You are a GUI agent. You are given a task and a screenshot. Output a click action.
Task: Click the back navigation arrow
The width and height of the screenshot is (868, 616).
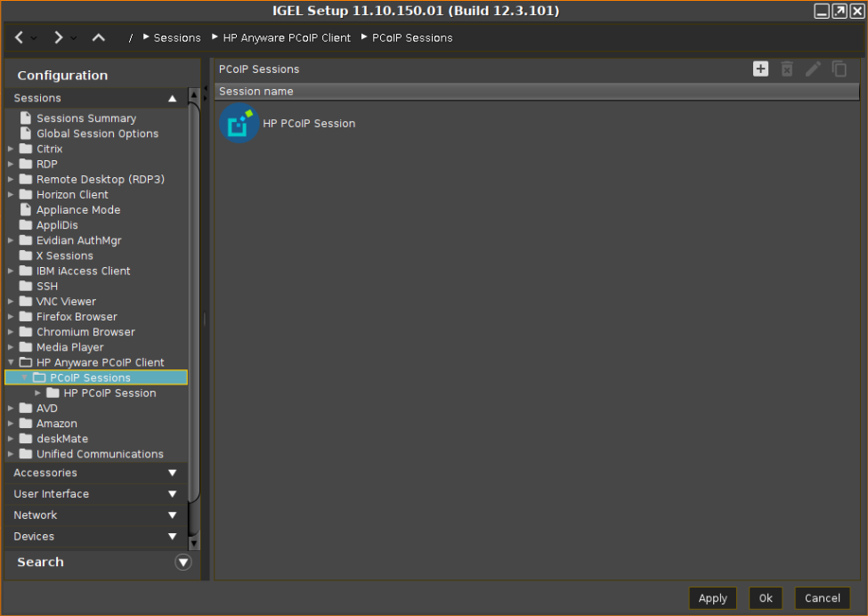[x=20, y=37]
